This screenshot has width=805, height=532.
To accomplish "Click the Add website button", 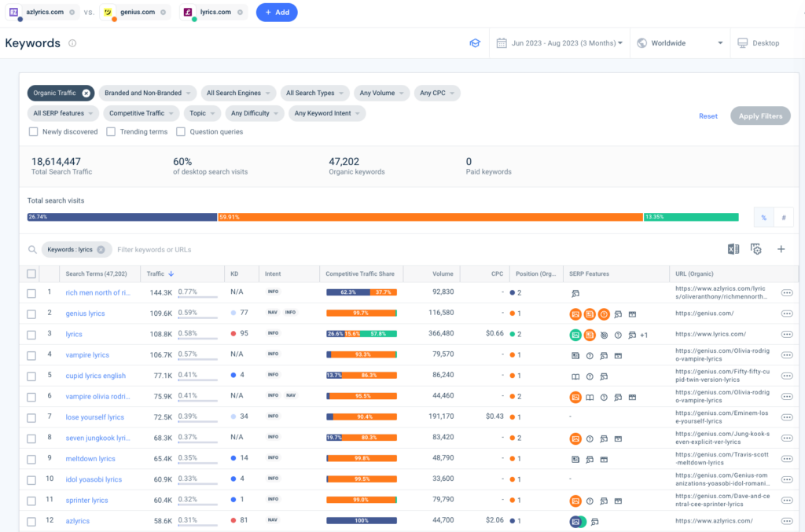I will pos(277,13).
